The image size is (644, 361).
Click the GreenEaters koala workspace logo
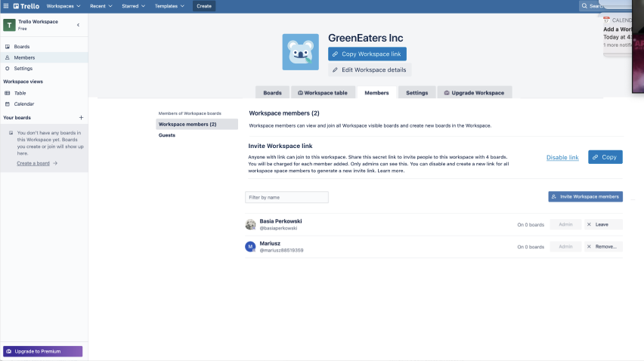301,52
